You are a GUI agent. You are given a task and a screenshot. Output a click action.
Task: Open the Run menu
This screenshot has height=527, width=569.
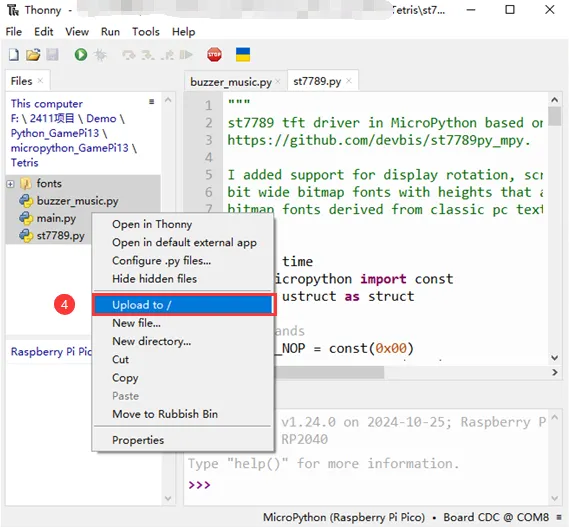tap(110, 32)
